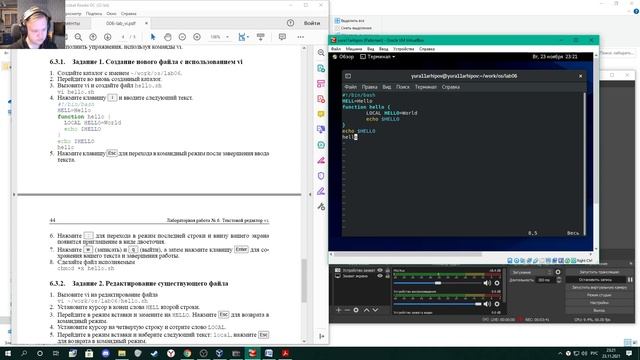Open the Машина menu in VirtualBox

click(x=354, y=49)
